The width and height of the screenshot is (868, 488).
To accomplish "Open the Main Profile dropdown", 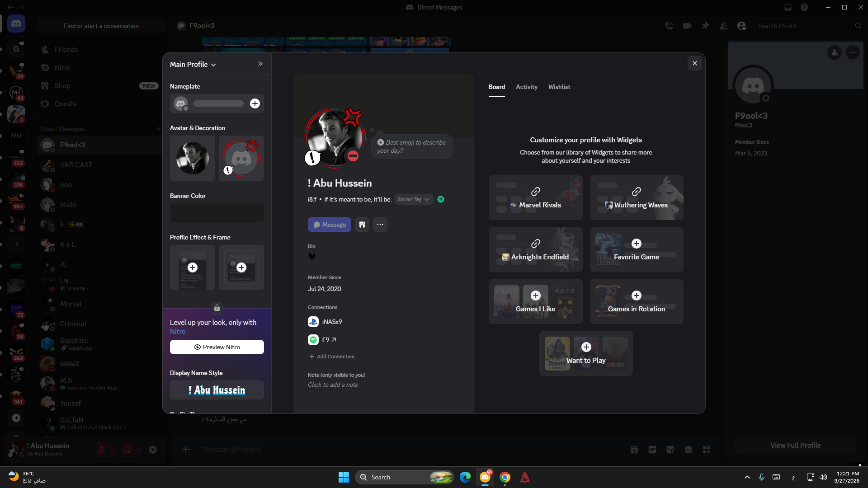I will coord(193,64).
